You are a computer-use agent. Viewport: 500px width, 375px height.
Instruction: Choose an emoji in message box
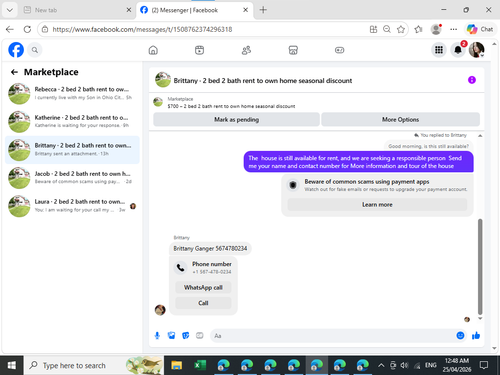(460, 335)
